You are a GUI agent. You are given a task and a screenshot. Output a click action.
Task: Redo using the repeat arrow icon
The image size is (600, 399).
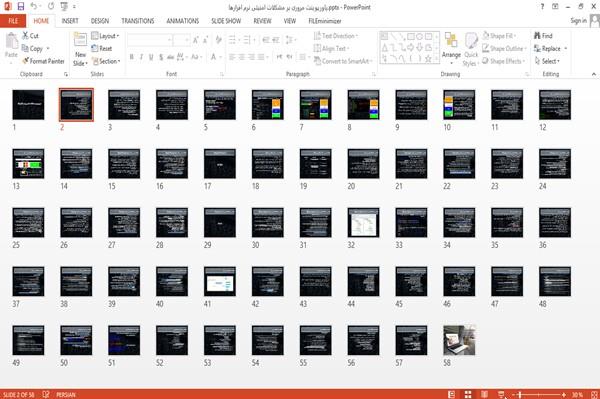click(51, 6)
